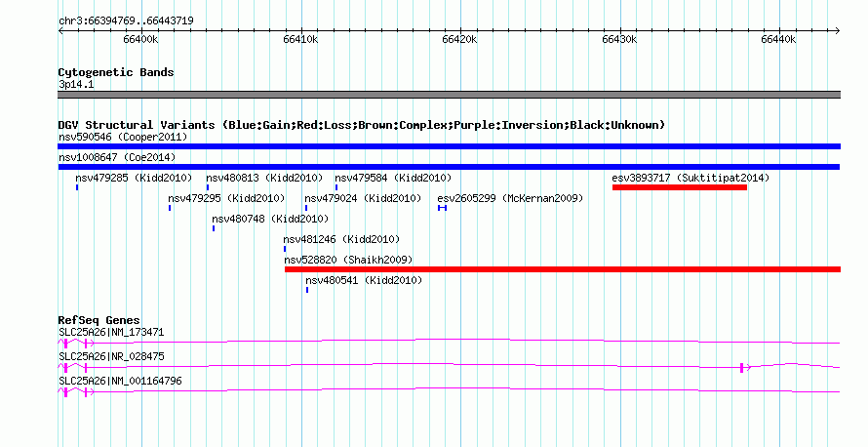Click the 66430k ruler tick label
Screen dimensions: 868x447
point(619,39)
